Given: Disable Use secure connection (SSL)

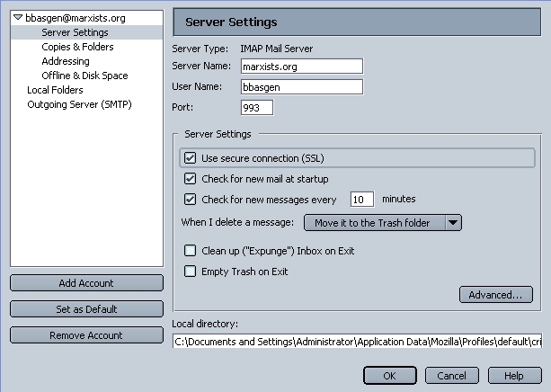Looking at the screenshot, I should 191,158.
